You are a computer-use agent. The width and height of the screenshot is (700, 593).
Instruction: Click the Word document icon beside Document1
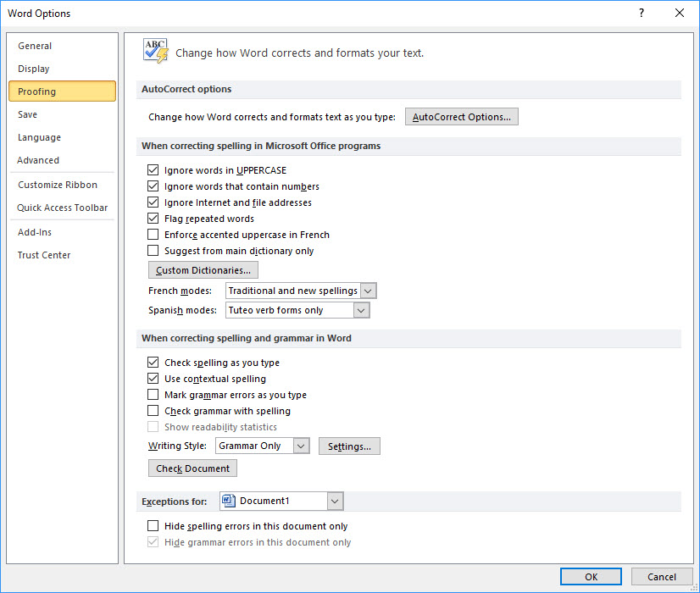pyautogui.click(x=227, y=501)
